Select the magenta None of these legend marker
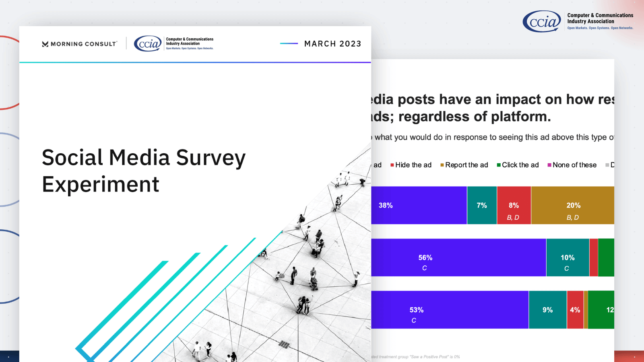Image resolution: width=644 pixels, height=362 pixels. pos(549,165)
